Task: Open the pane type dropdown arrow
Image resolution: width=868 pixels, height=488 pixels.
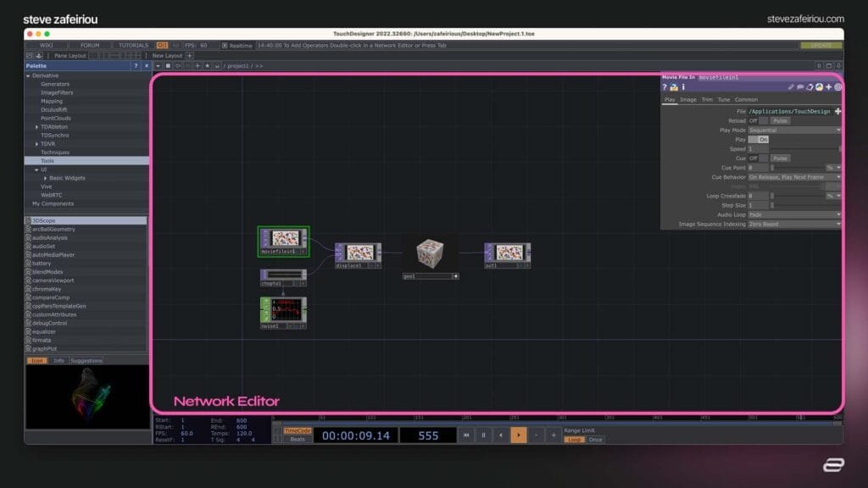Action: click(158, 66)
